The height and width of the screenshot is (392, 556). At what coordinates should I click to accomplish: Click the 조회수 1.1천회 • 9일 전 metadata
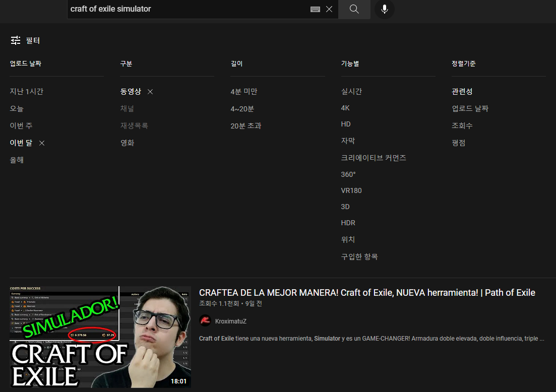coord(230,303)
